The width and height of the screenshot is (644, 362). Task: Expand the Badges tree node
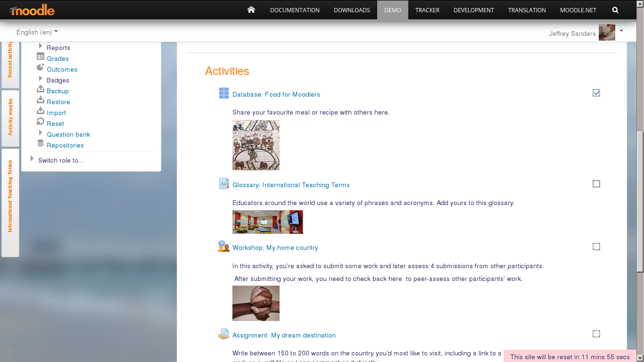tap(41, 79)
